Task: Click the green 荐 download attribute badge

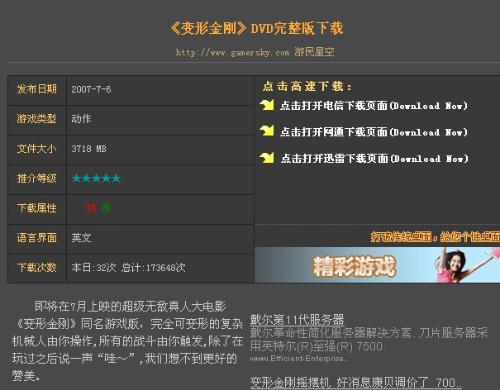Action: [x=106, y=208]
